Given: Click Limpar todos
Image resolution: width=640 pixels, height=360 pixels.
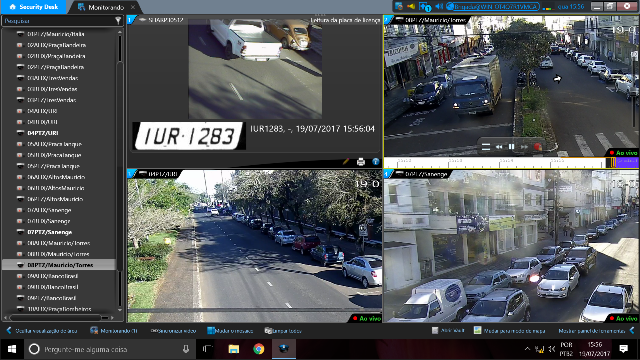Looking at the screenshot, I should click(x=283, y=331).
